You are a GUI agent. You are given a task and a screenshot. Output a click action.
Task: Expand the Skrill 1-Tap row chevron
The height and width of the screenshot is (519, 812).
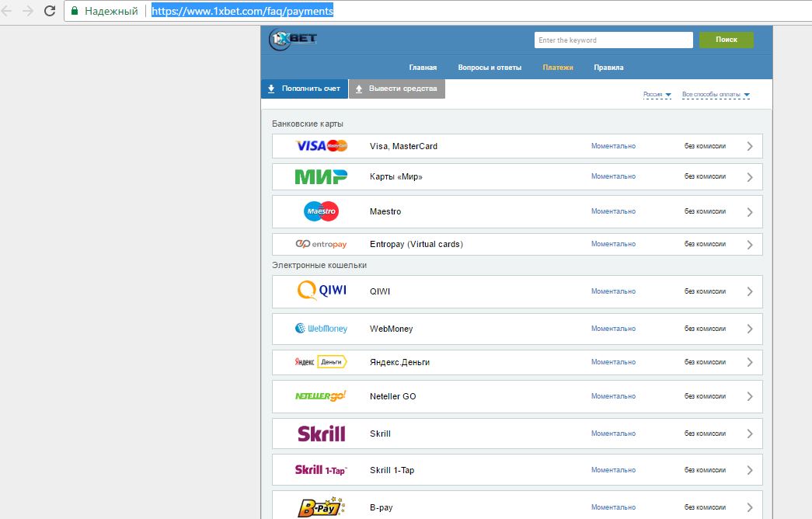click(x=749, y=470)
